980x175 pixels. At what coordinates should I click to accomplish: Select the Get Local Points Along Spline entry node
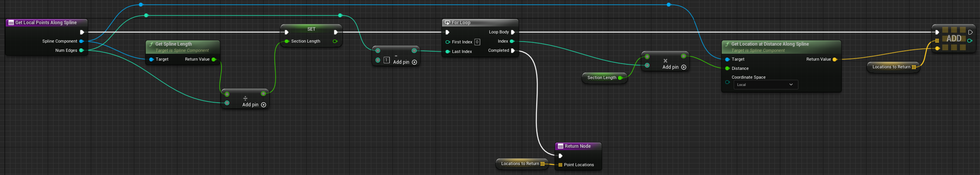46,23
